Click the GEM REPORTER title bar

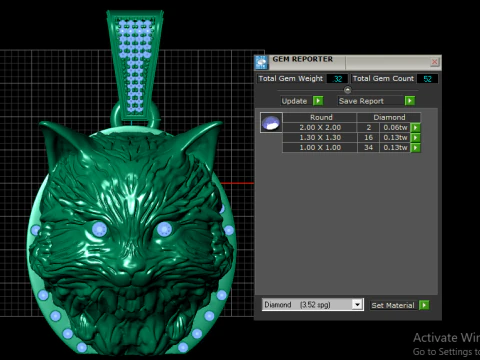click(x=348, y=62)
